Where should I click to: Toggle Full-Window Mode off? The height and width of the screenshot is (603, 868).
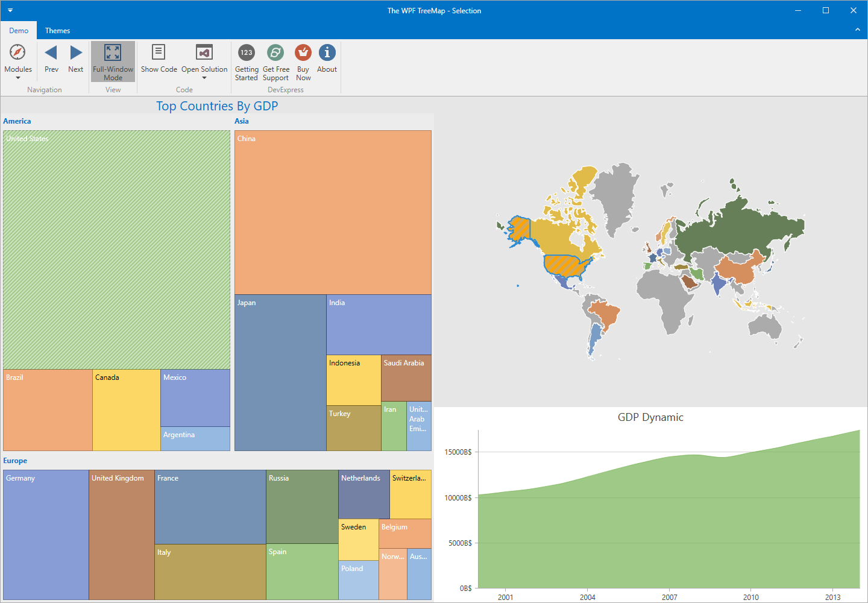click(113, 60)
